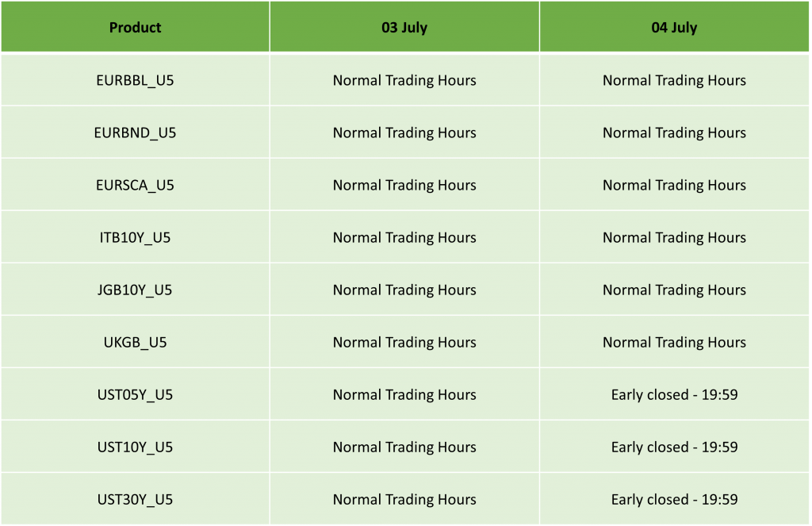Viewport: 812px width, 526px height.
Task: Click the UST05Y_U5 product name
Action: [x=135, y=394]
